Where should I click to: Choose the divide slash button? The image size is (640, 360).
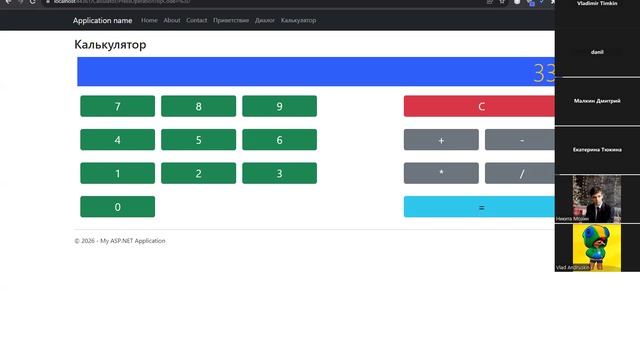tap(520, 173)
